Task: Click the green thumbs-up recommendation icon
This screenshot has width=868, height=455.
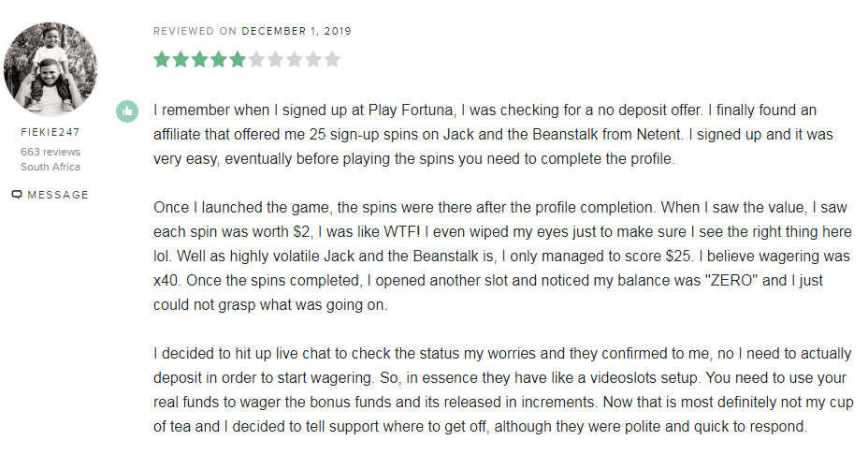Action: (127, 111)
